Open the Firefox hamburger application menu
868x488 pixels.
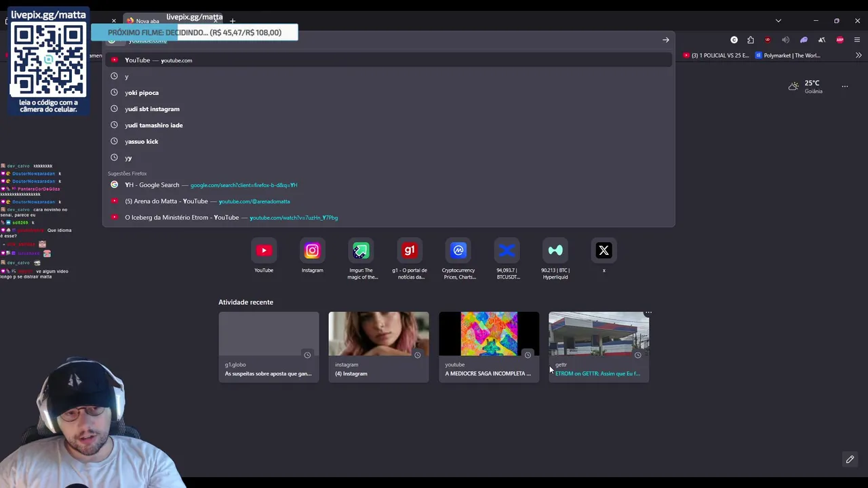(x=857, y=40)
